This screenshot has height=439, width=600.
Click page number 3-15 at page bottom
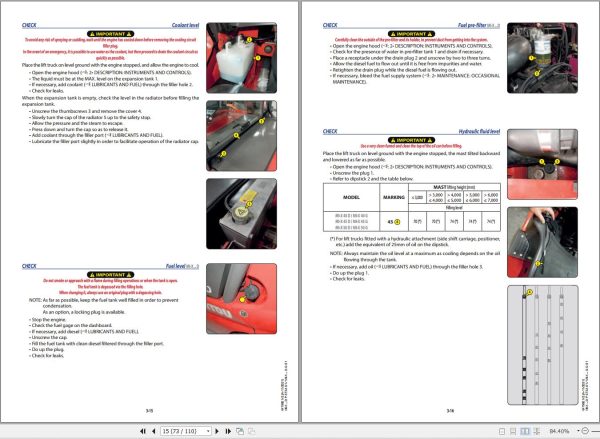point(149,410)
